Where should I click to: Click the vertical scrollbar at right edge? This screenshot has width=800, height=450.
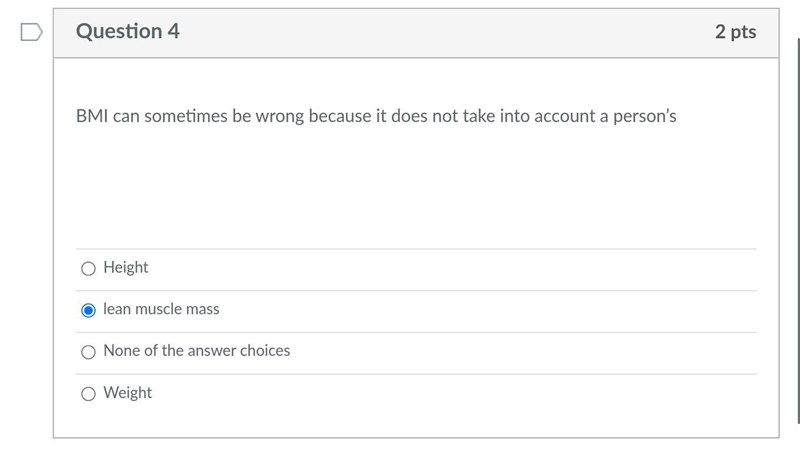pos(798,230)
